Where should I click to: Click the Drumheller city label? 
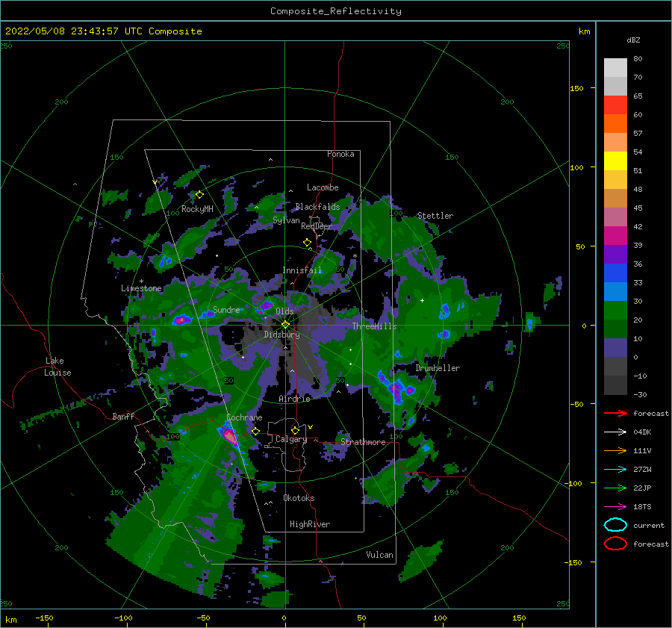(437, 368)
